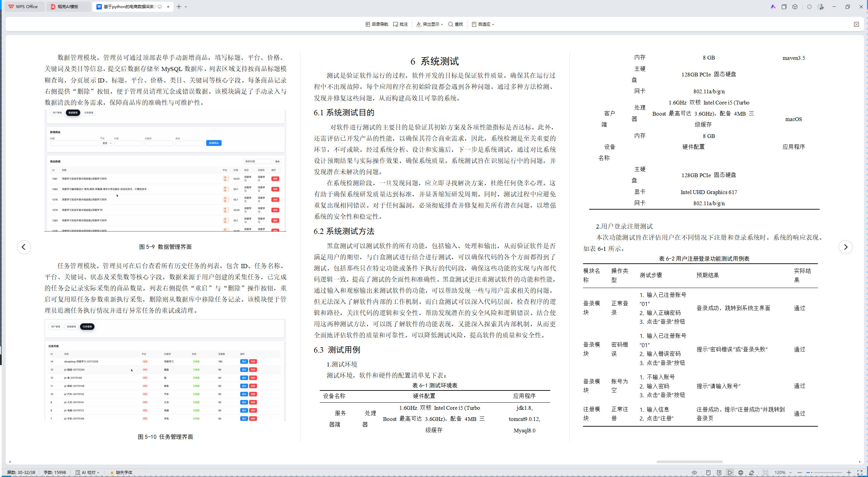The image size is (868, 477).
Task: Click the 批注 comments button
Action: (400, 24)
